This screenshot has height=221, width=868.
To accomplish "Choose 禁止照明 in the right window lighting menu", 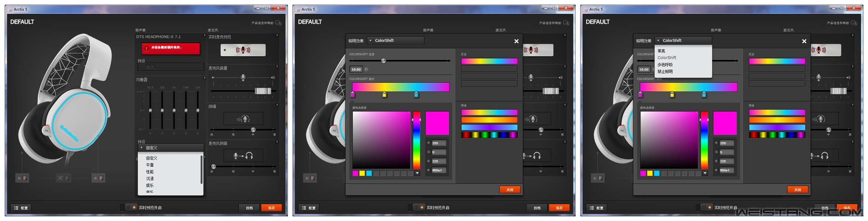I will [x=665, y=71].
